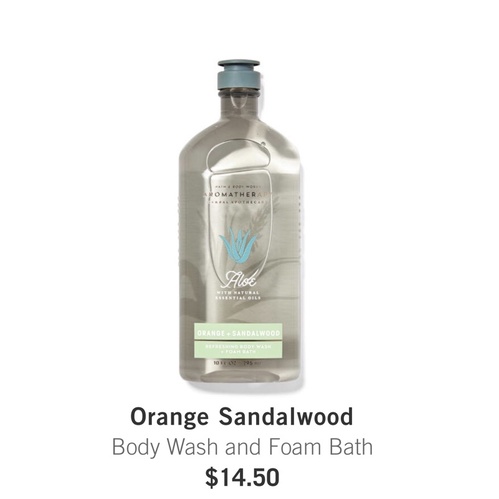Click the Aromatherapy logo text on bottle
This screenshot has height=499, width=499.
click(238, 194)
